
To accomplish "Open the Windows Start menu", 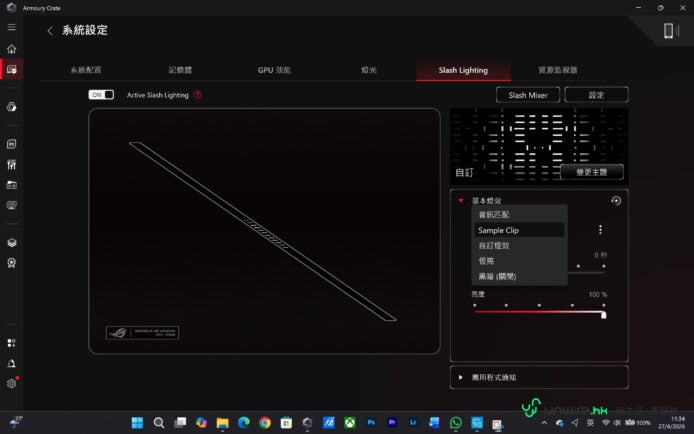I will [x=137, y=422].
